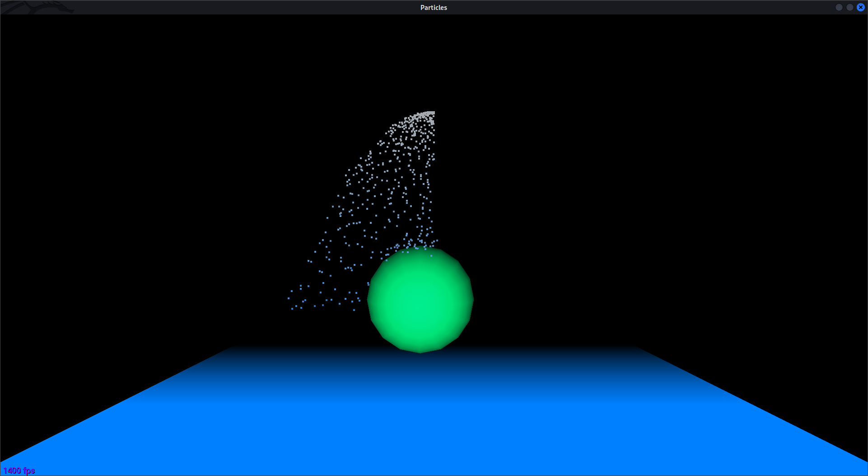Click the empty titlebar area right of the title
The width and height of the screenshot is (868, 476).
pos(632,7)
